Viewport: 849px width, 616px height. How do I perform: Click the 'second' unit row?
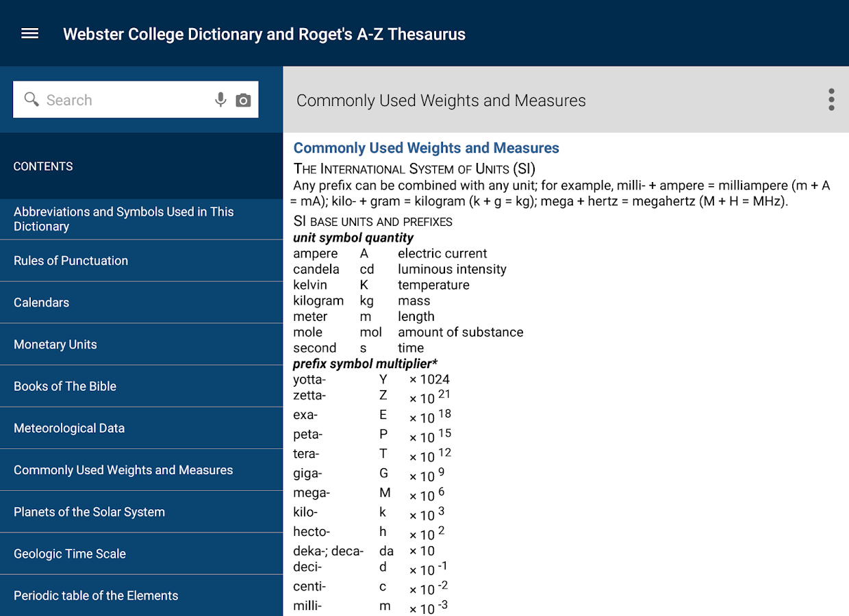pyautogui.click(x=358, y=348)
